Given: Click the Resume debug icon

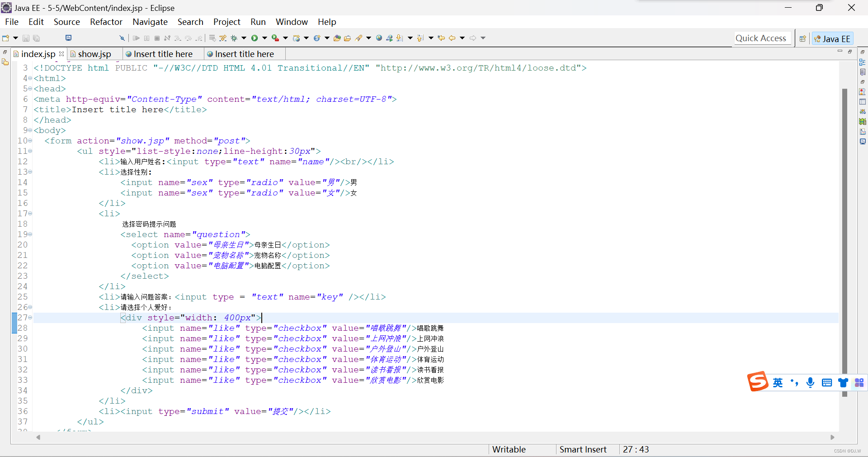Looking at the screenshot, I should click(136, 38).
